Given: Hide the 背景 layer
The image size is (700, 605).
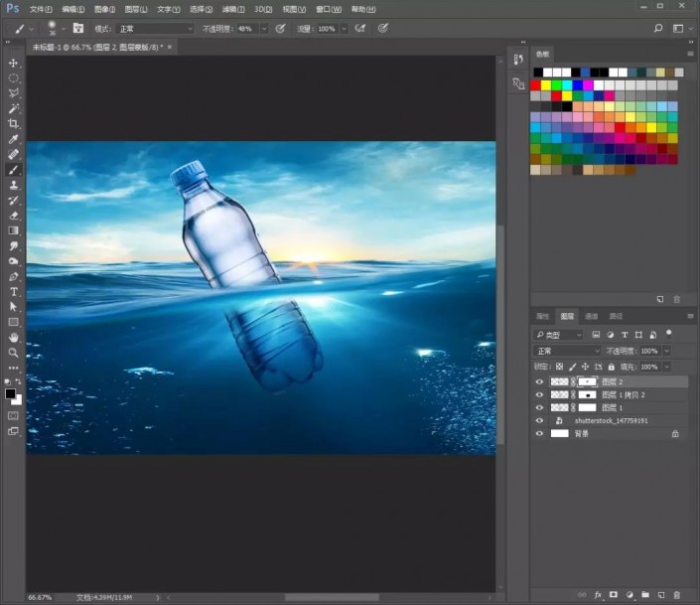Looking at the screenshot, I should pos(539,433).
